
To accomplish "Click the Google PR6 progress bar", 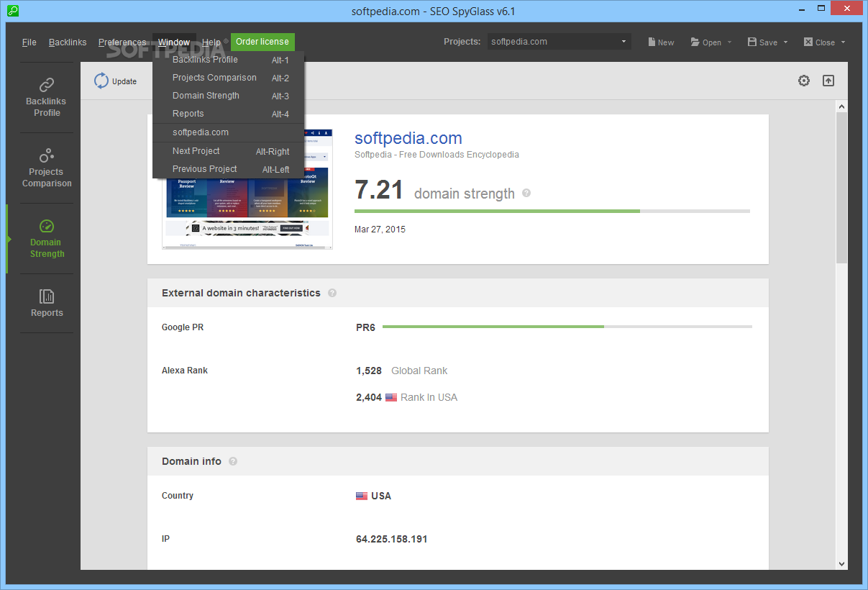I will click(x=567, y=327).
